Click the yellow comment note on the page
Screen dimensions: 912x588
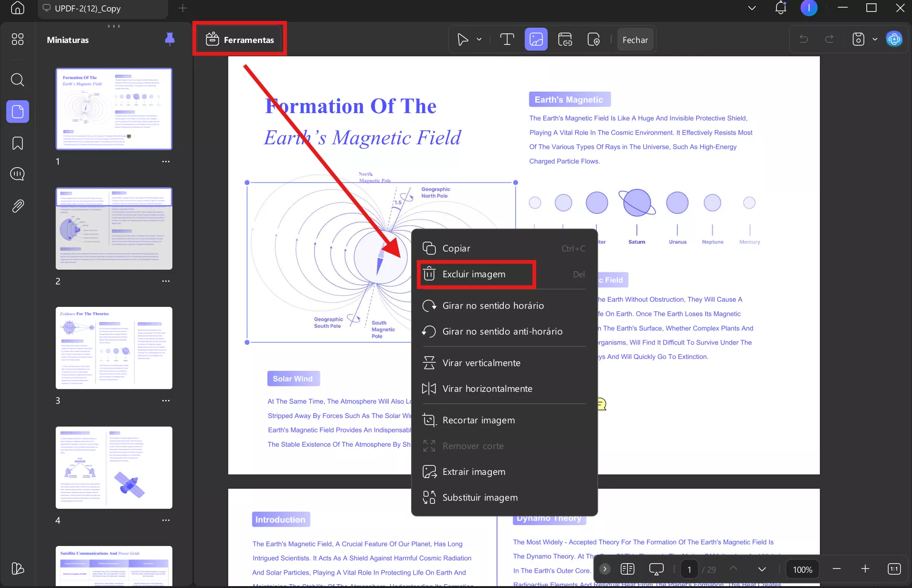[x=601, y=404]
